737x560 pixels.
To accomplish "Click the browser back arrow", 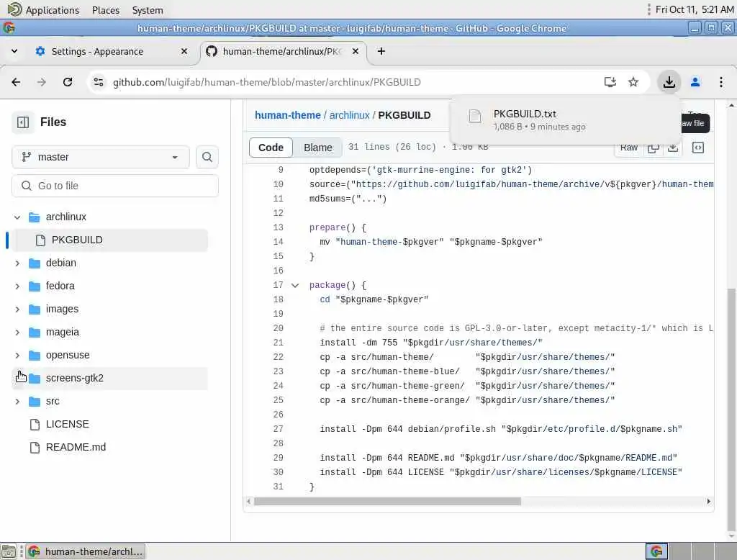I will coord(16,82).
